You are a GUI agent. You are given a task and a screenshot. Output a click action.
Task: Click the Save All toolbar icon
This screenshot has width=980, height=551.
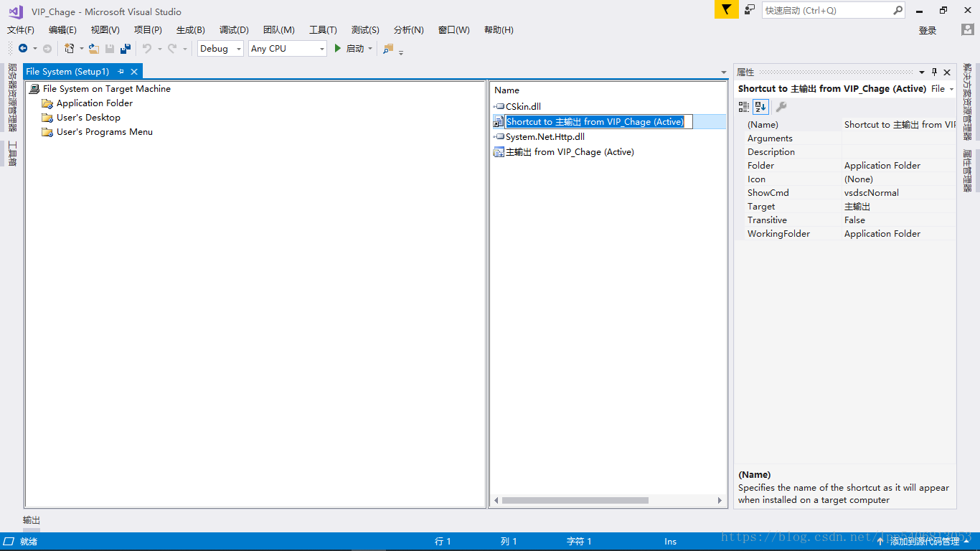[x=125, y=48]
